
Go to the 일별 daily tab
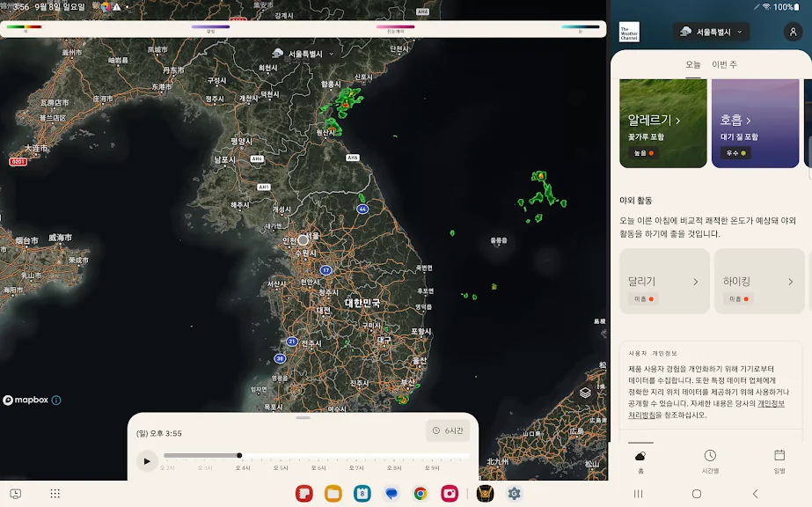[x=779, y=461]
